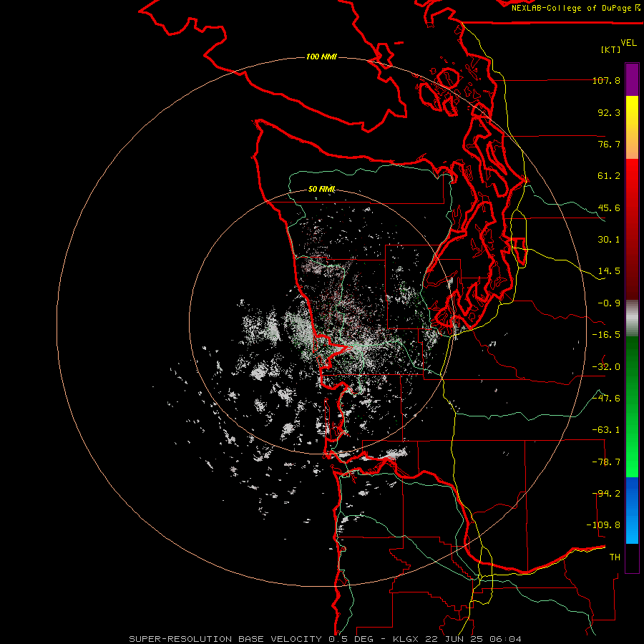Click the 30.1 velocity scale value

(609, 240)
